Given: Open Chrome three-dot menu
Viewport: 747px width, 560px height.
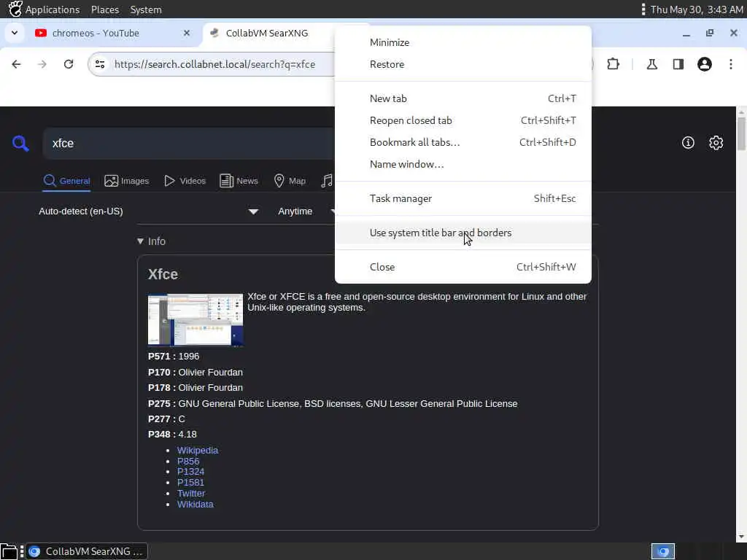Looking at the screenshot, I should [731, 64].
